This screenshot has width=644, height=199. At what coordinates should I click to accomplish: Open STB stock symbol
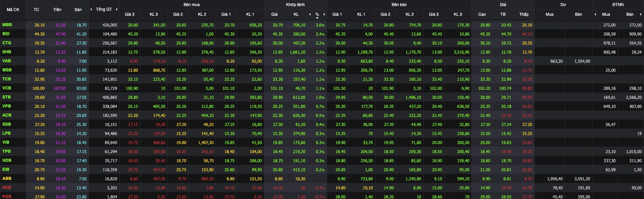[7, 97]
